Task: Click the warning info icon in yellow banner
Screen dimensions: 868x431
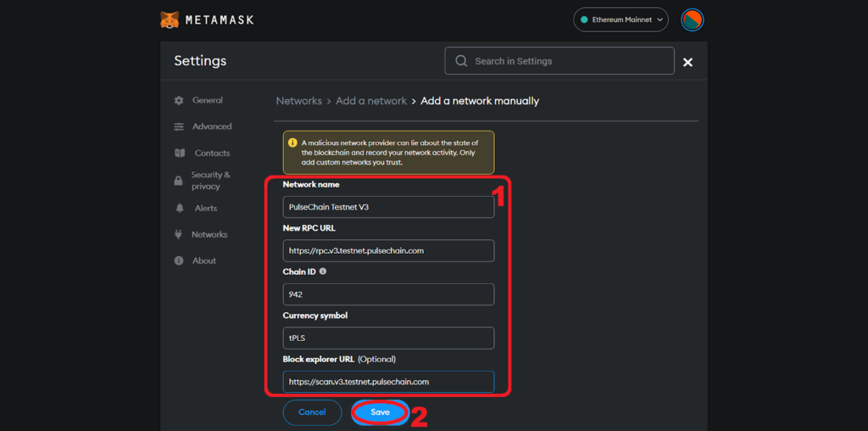Action: [292, 143]
